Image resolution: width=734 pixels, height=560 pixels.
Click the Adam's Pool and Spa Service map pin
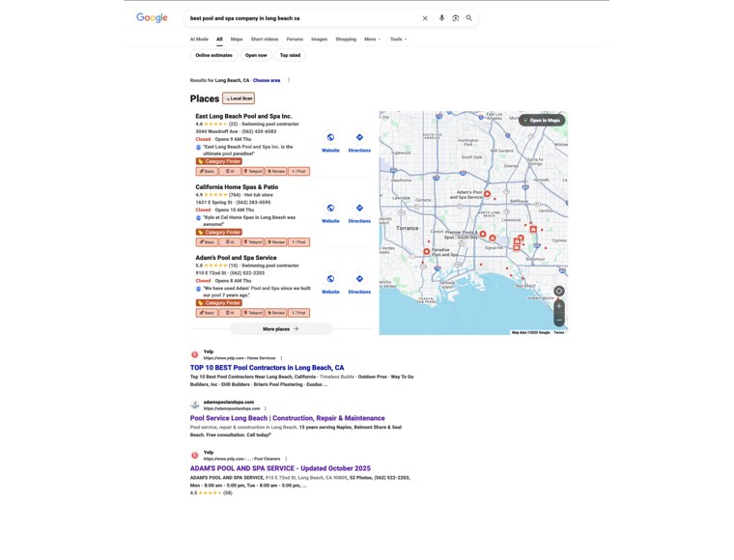tap(487, 194)
